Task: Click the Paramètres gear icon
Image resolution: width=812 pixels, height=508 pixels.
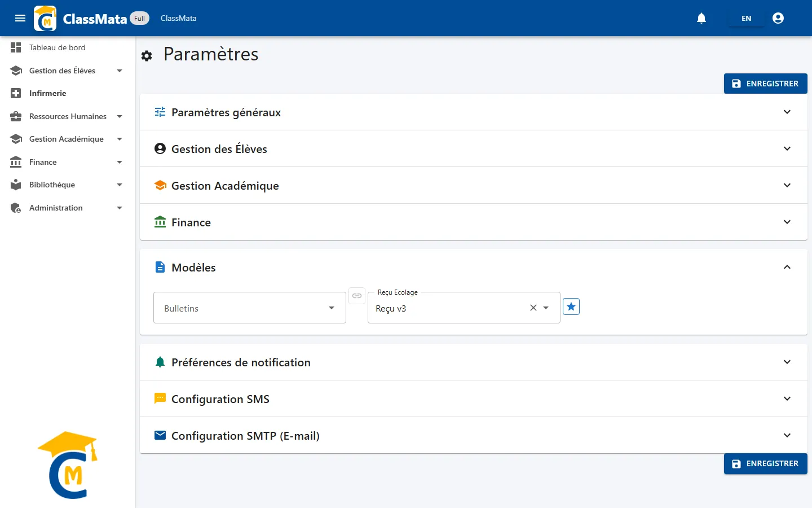Action: coord(147,56)
